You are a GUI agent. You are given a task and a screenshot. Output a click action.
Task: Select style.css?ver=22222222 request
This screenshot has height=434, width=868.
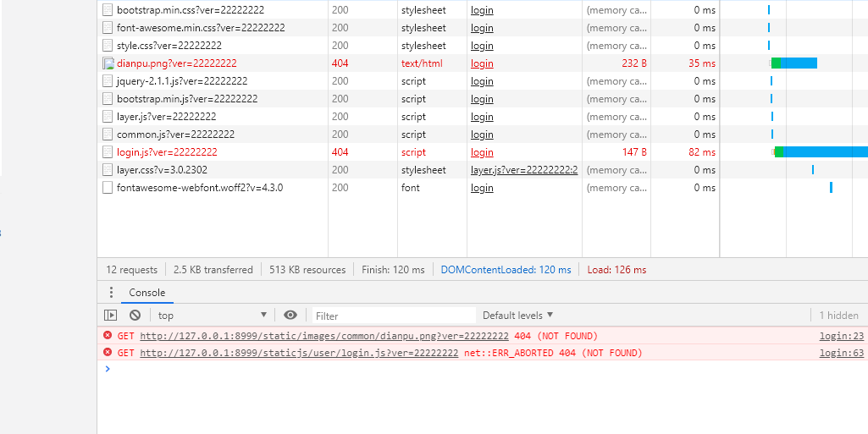coord(169,46)
